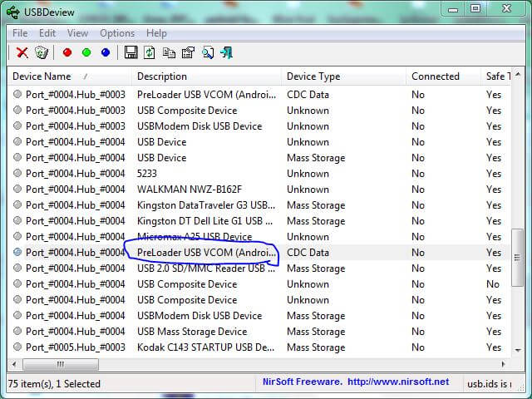Open properties via toolbar icon
532x399 pixels.
click(188, 52)
